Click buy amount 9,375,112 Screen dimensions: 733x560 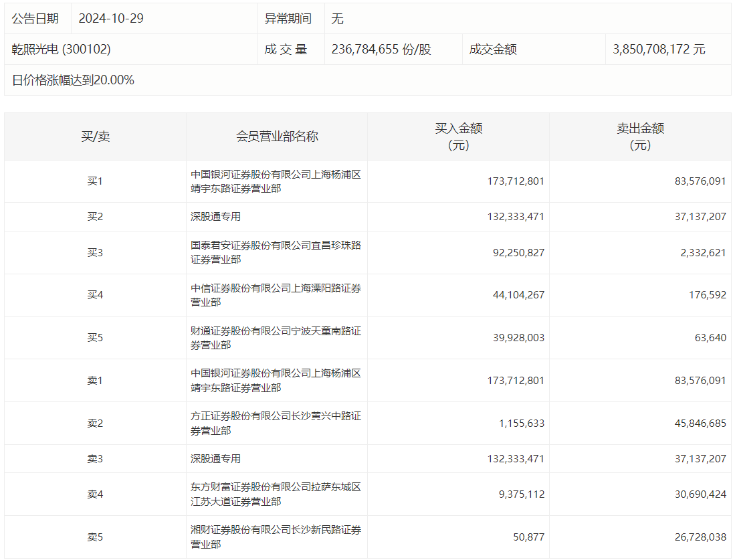pyautogui.click(x=522, y=494)
